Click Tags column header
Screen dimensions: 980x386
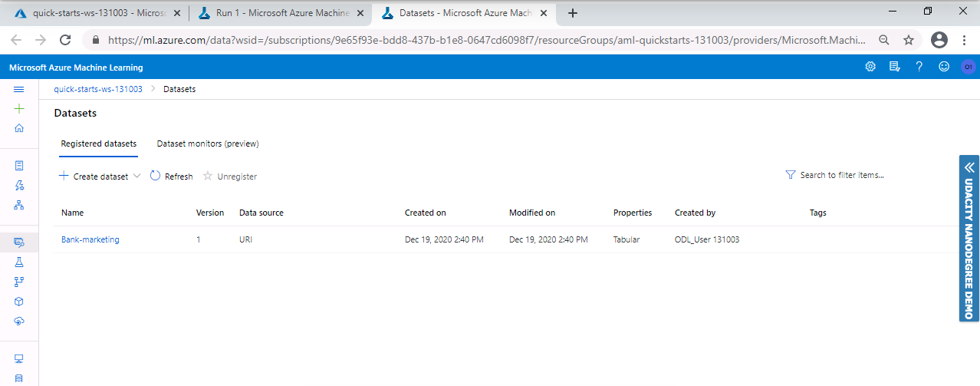click(x=818, y=213)
